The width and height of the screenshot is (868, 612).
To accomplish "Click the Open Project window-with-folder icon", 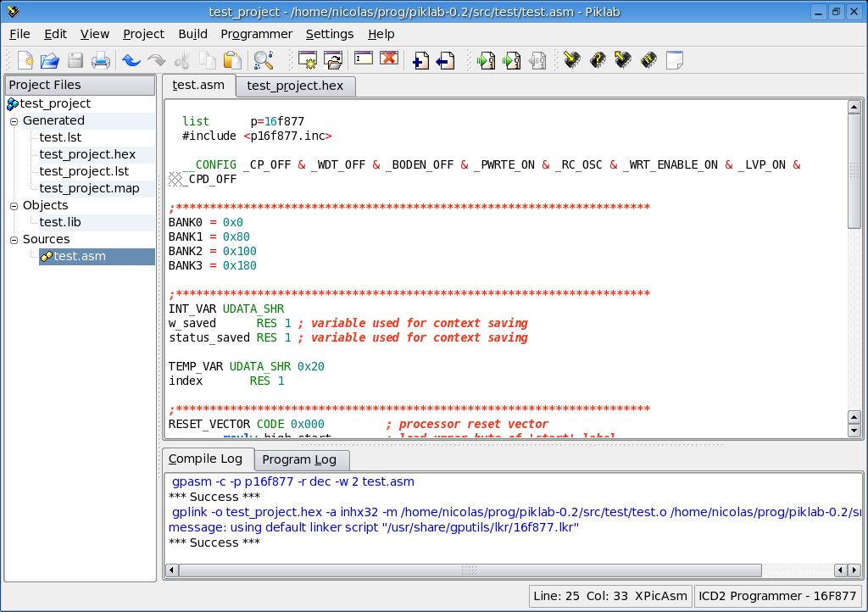I will [332, 60].
